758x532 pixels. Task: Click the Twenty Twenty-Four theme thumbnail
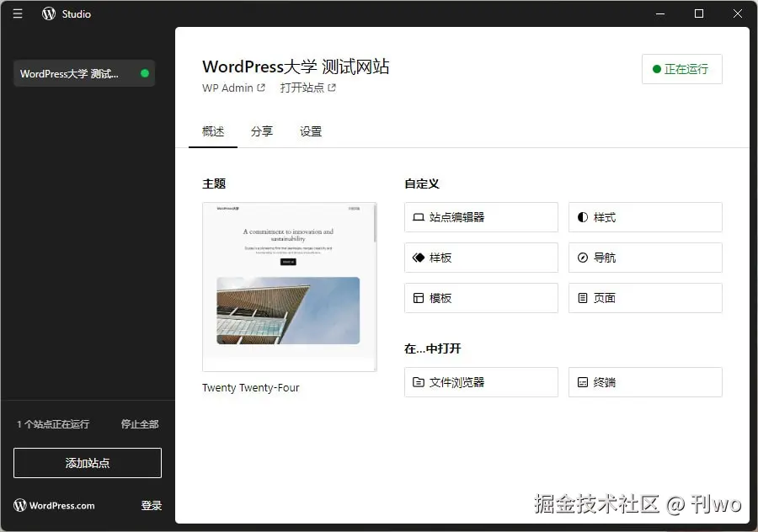point(289,287)
